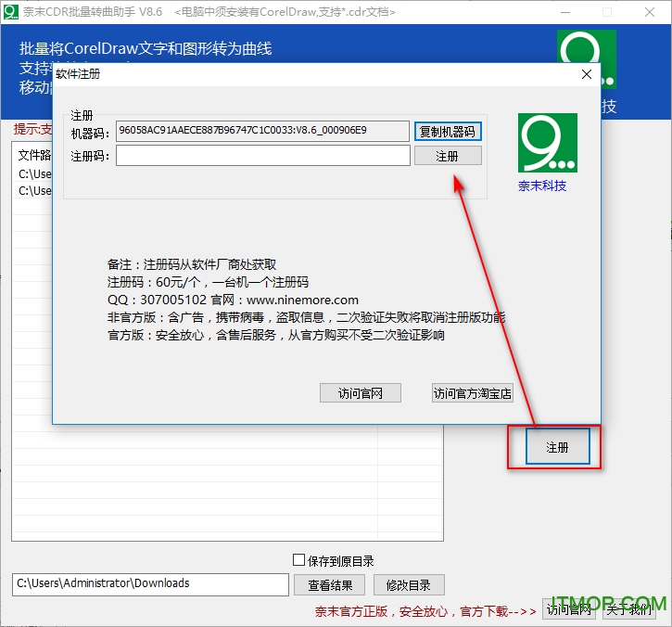Screen dimensions: 672x627
Task: Click the app icon in the title bar
Action: click(11, 12)
